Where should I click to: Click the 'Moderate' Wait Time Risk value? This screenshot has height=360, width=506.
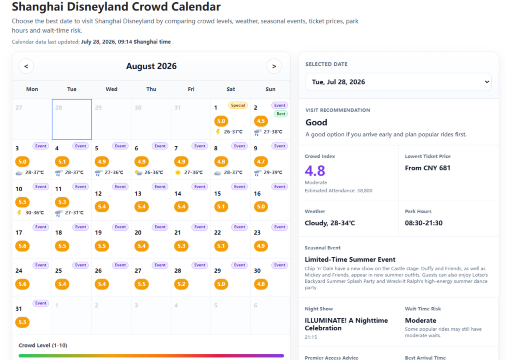(x=421, y=321)
